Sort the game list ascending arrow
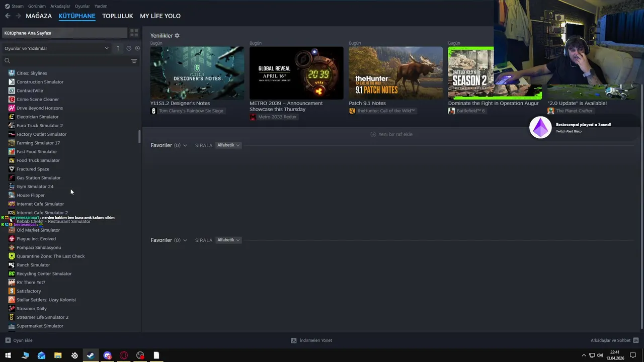Image resolution: width=644 pixels, height=362 pixels. 118,48
